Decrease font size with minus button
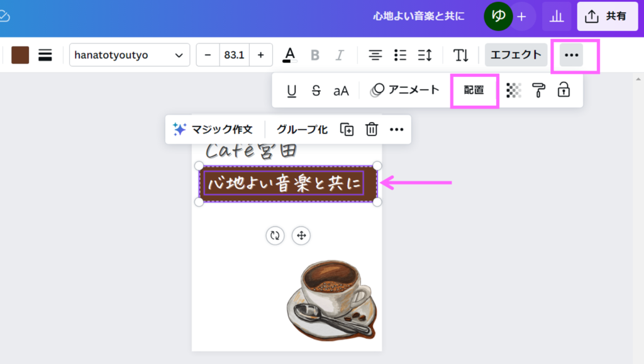Image resolution: width=644 pixels, height=364 pixels. [208, 55]
